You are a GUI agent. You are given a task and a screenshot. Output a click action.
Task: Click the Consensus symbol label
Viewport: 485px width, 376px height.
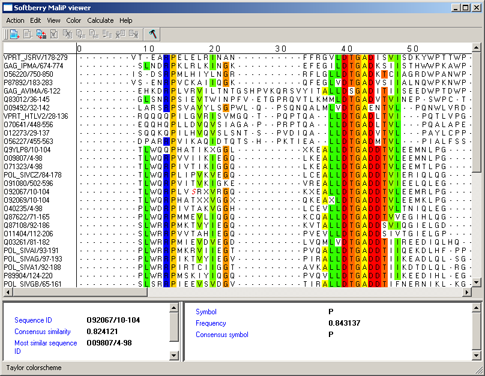222,334
